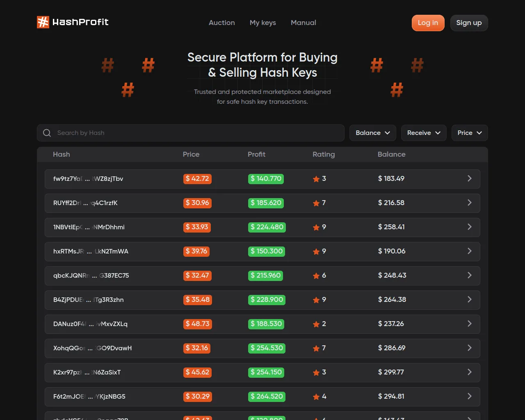Screen dimensions: 525x420
Task: Open details arrow for hxRTMsJR hash
Action: [x=470, y=251]
